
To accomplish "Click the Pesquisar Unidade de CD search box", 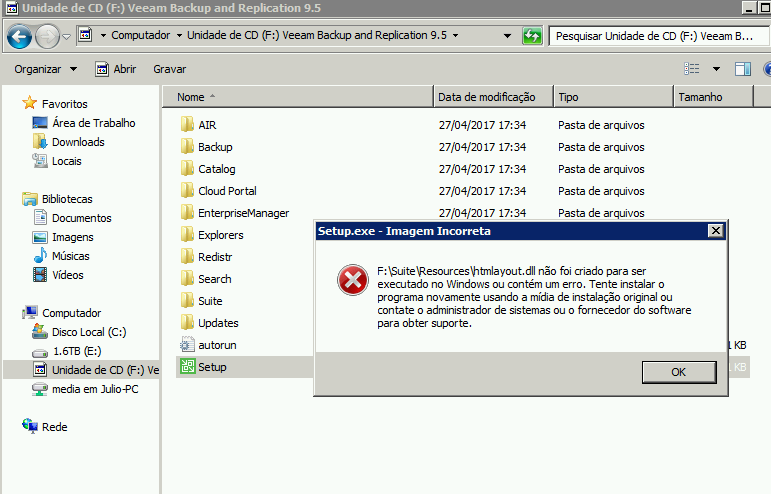I will [658, 36].
